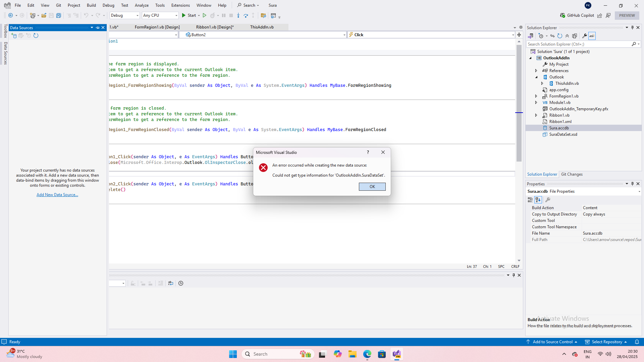Start without debugging outline play icon

click(204, 15)
